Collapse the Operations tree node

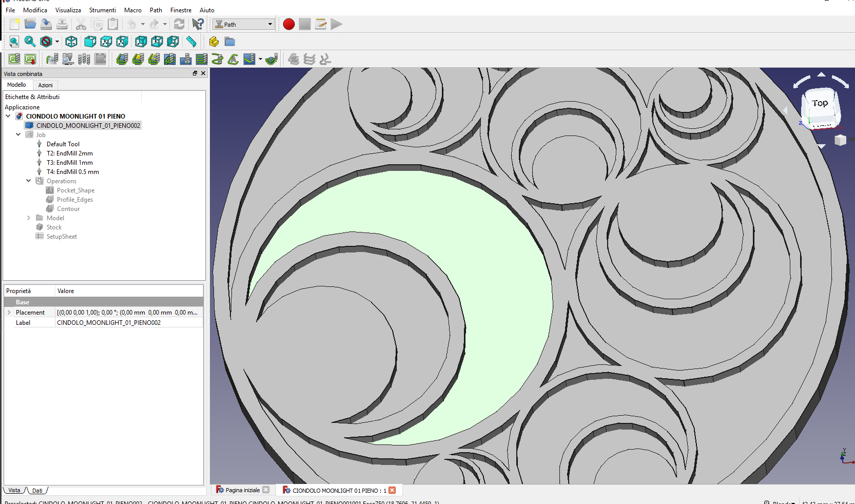[29, 181]
